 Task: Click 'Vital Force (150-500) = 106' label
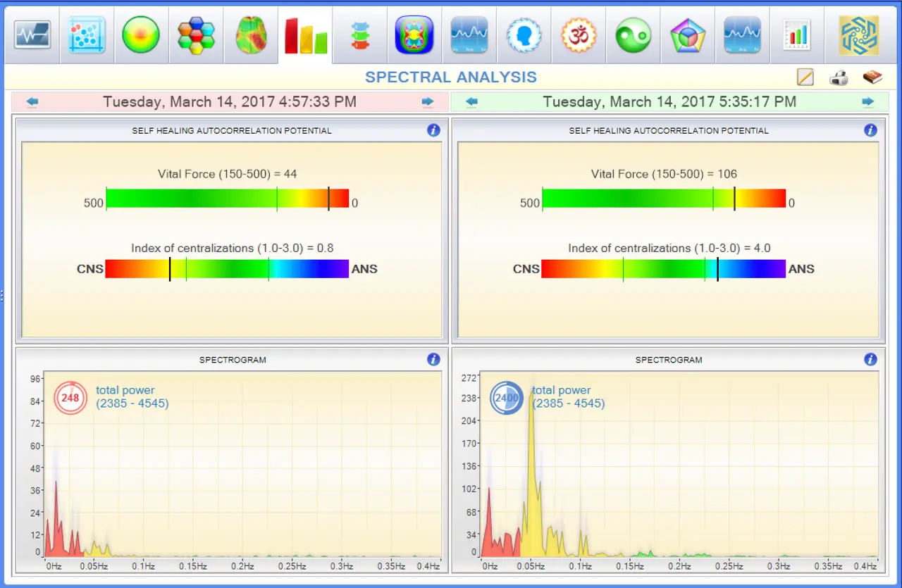665,174
